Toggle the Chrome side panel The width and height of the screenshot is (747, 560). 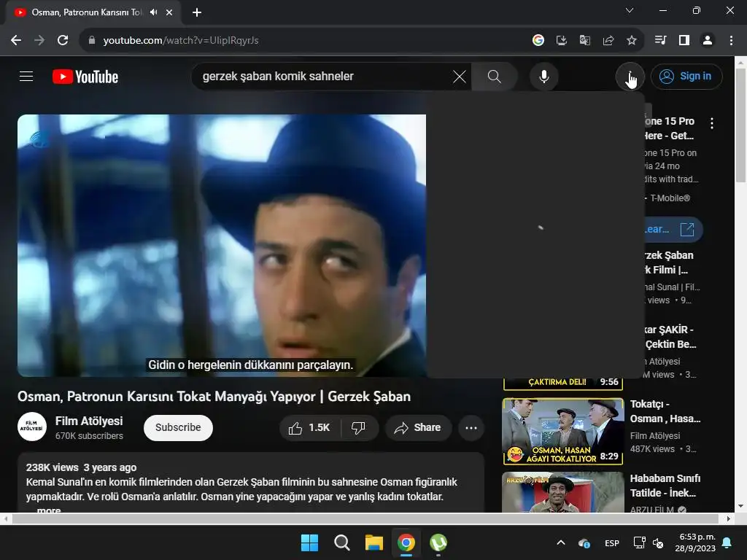pyautogui.click(x=684, y=41)
